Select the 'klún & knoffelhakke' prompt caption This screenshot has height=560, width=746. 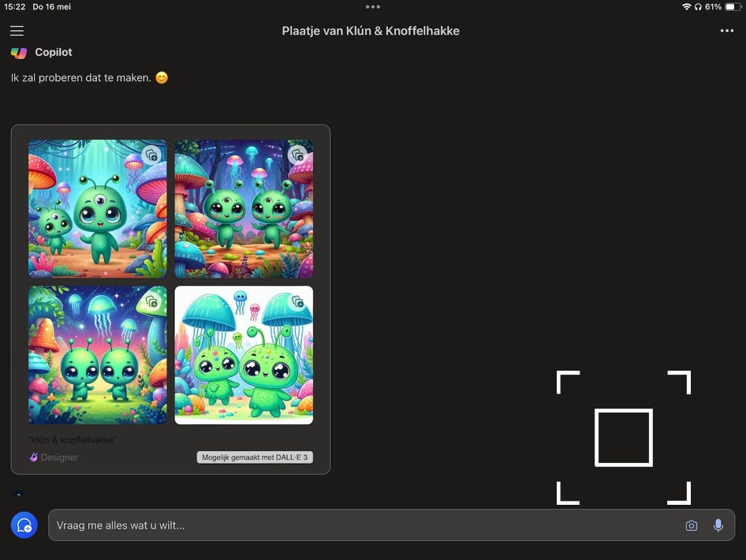73,440
